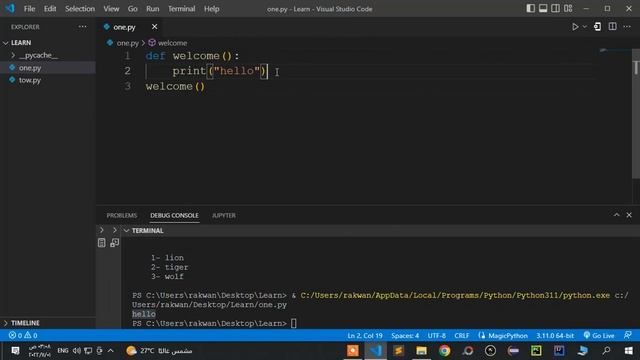
Task: Open weather widget showing 27°C
Action: coord(159,351)
